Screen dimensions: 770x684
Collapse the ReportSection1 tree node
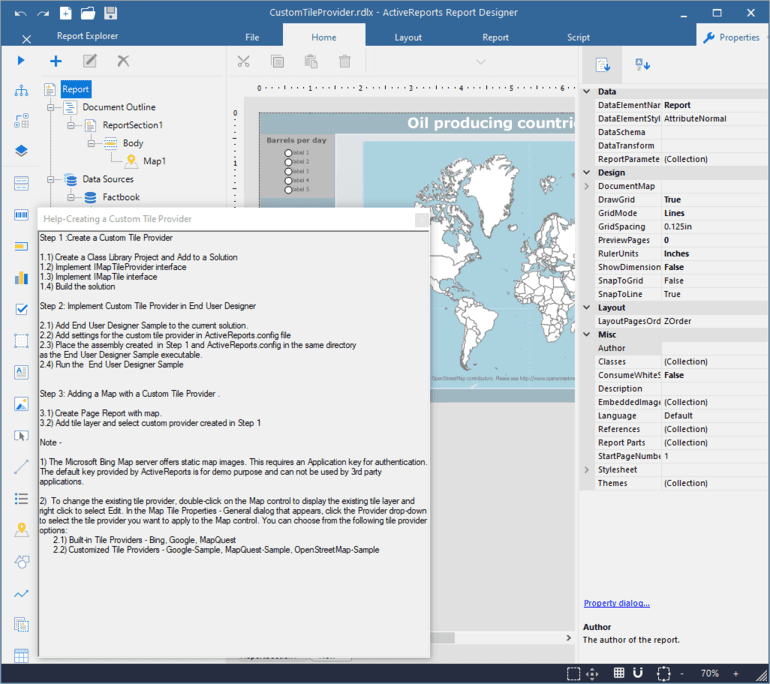click(x=71, y=125)
